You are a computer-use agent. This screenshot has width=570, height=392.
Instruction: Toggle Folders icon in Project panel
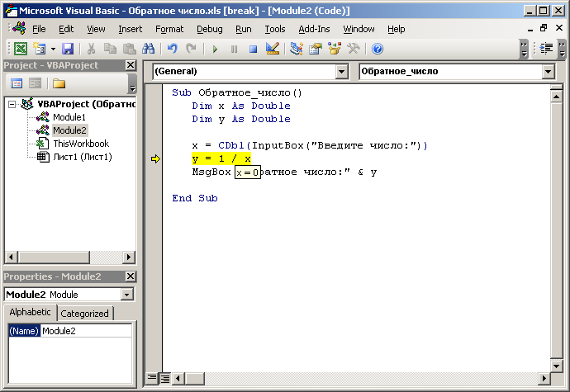pyautogui.click(x=59, y=83)
